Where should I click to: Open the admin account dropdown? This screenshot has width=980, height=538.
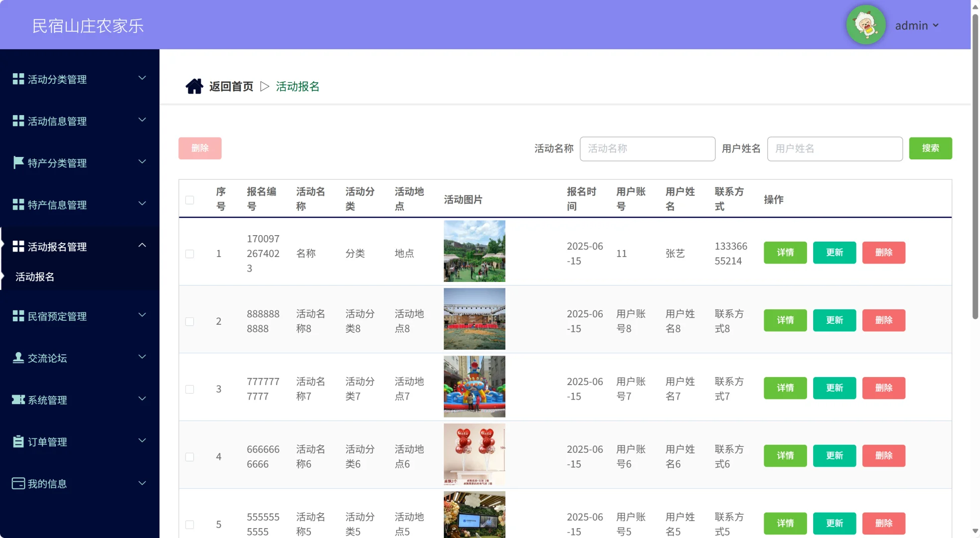917,25
